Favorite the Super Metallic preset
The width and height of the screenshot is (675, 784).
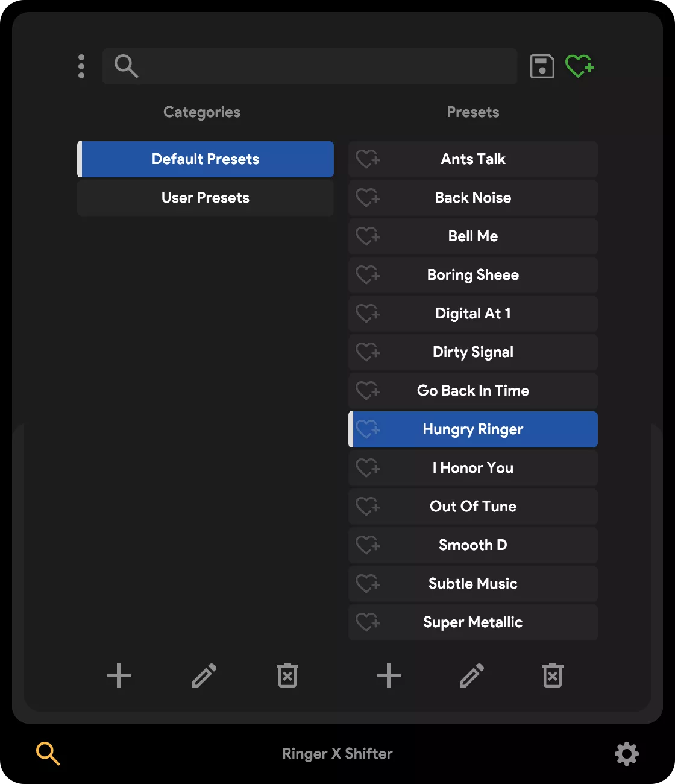(368, 622)
